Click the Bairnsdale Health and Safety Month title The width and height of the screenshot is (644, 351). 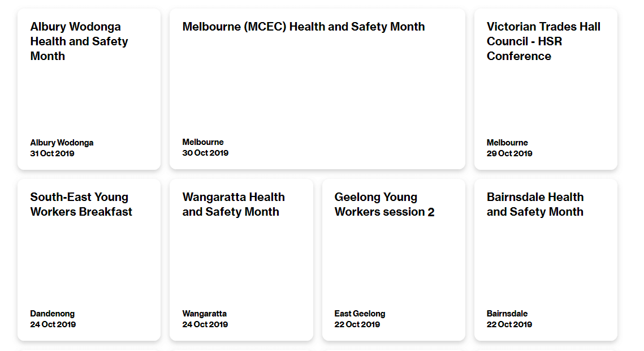point(535,204)
